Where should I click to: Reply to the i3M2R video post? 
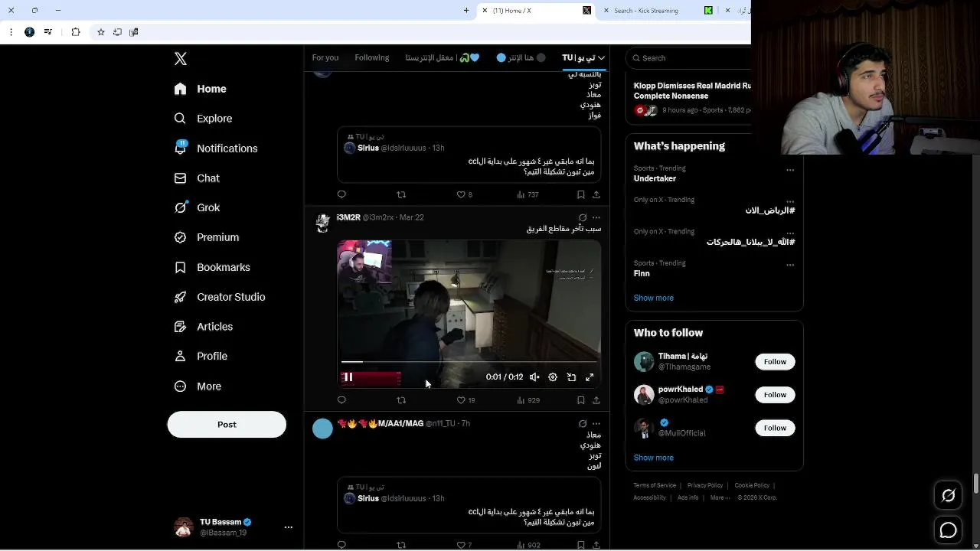coord(341,399)
